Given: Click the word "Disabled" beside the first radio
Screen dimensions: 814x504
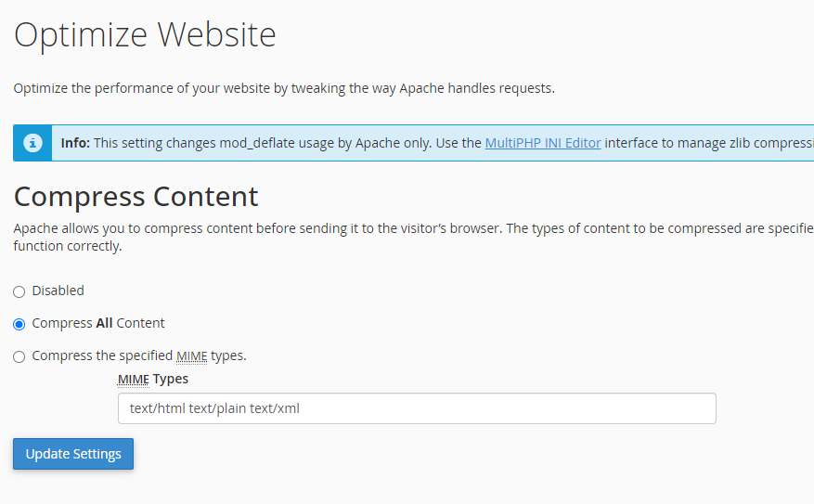Looking at the screenshot, I should tap(58, 291).
